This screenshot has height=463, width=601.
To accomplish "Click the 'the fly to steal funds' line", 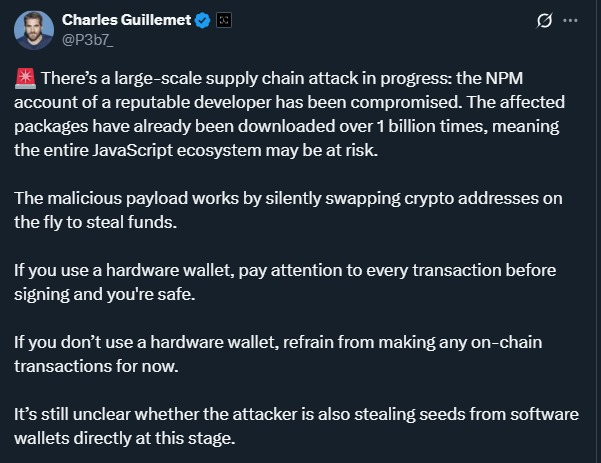I will click(x=95, y=223).
